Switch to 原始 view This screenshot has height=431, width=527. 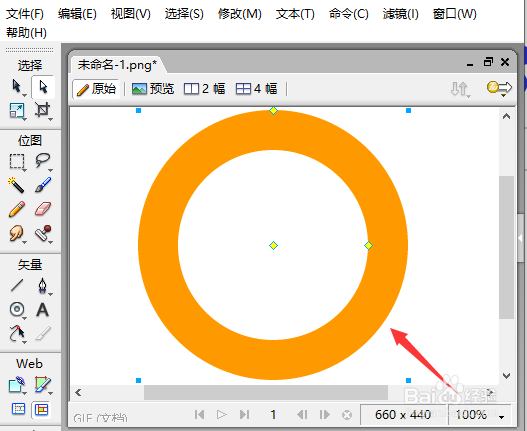(96, 89)
